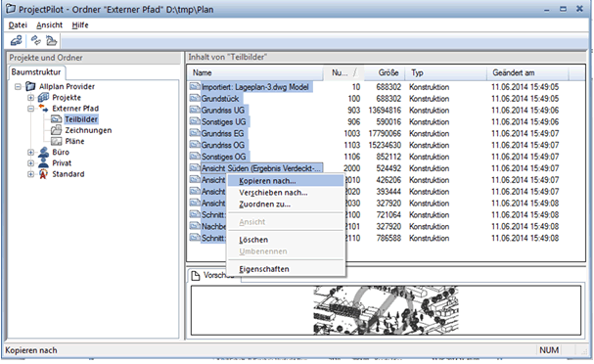This screenshot has width=594, height=364.
Task: Click size value 17790066
Action: click(385, 133)
